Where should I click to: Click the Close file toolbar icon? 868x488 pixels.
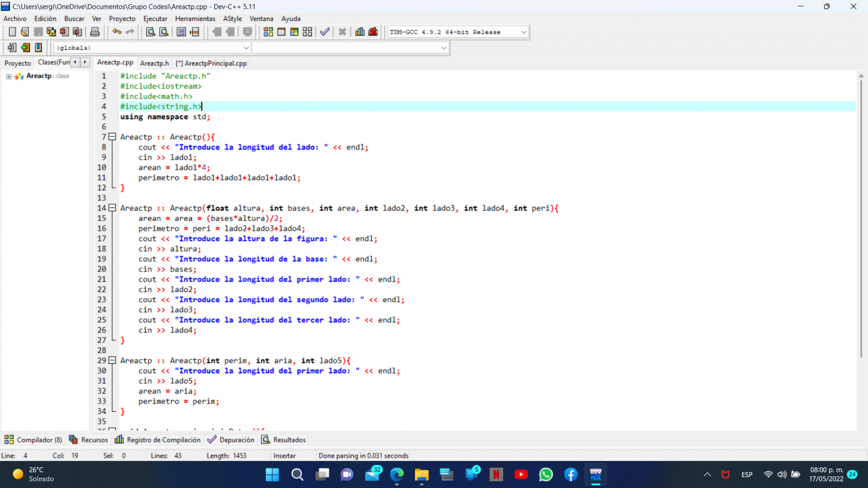pyautogui.click(x=64, y=32)
